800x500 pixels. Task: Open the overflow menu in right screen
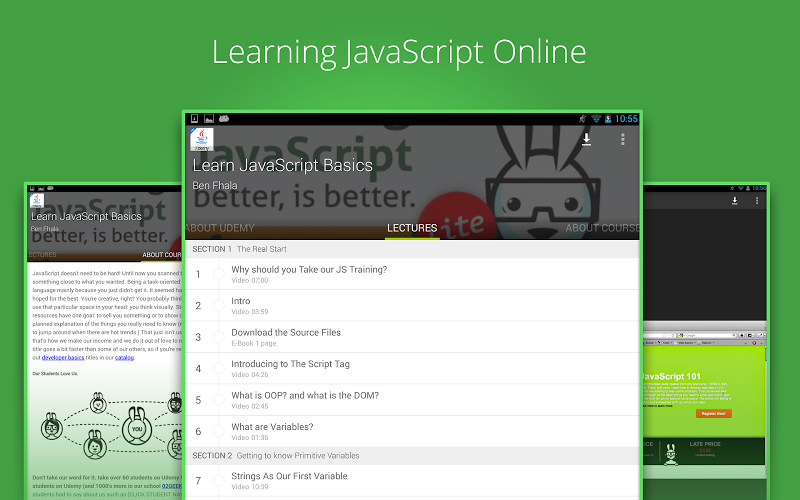point(757,201)
